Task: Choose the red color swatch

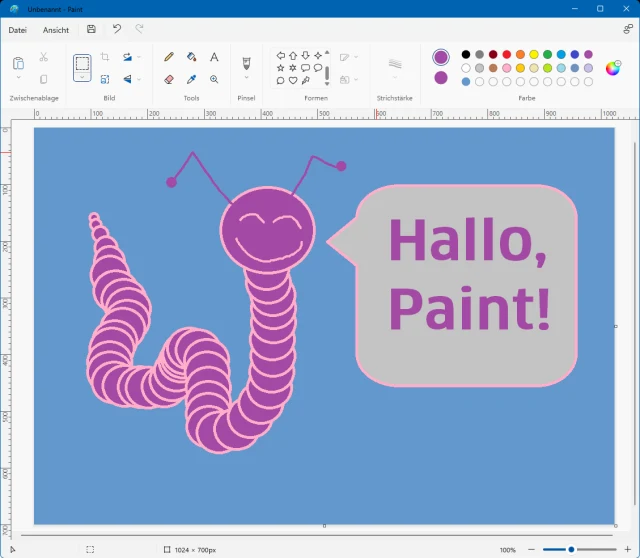Action: 507,54
